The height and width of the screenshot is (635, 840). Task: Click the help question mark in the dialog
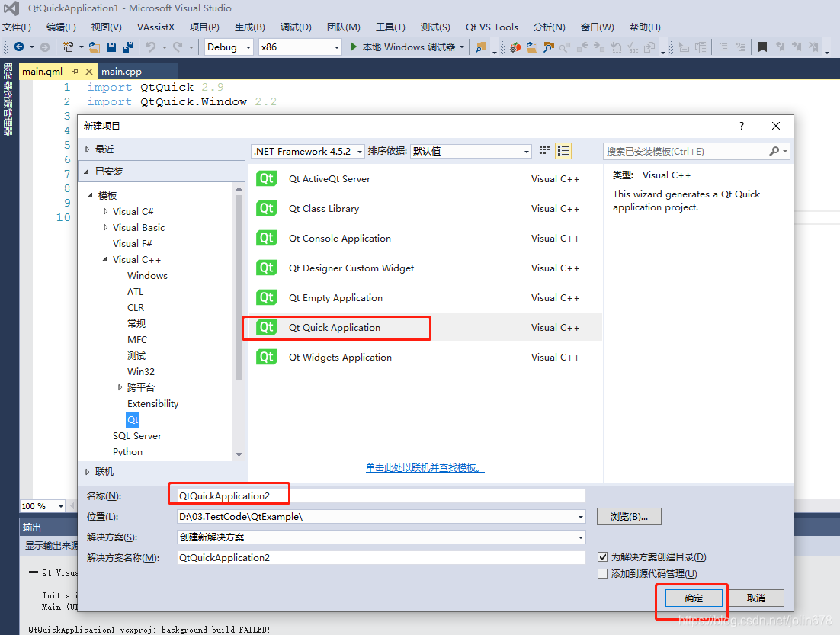742,126
